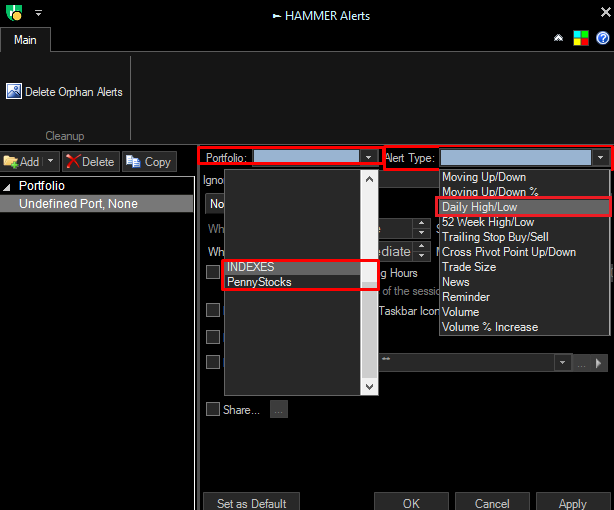Click the play arrow button
Viewport: 614px width, 510px height.
[x=598, y=363]
